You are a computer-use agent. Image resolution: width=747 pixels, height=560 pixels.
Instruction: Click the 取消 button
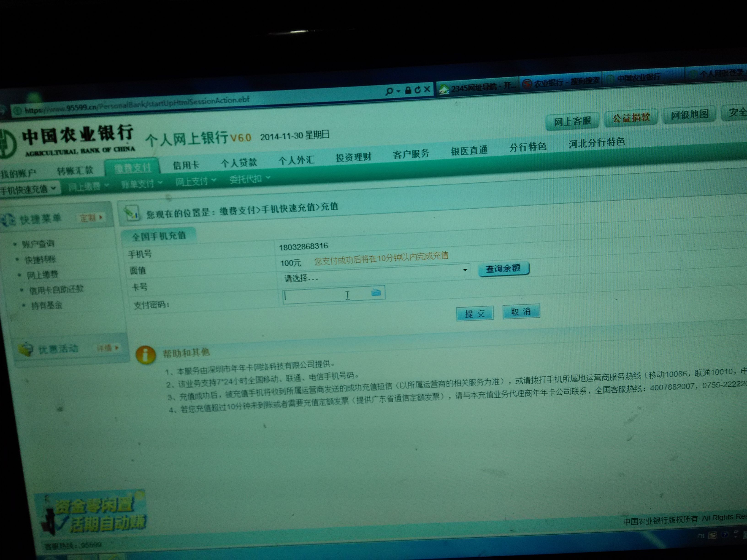(521, 312)
